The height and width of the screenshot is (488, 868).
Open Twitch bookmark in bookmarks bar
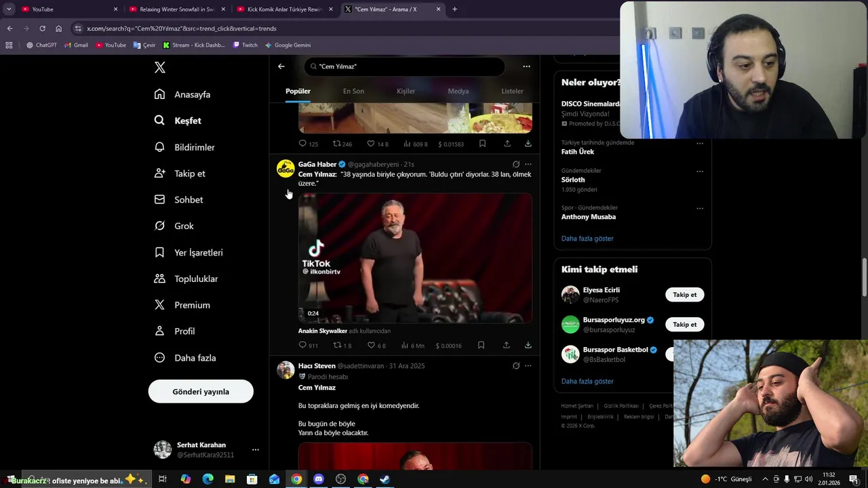tap(245, 45)
